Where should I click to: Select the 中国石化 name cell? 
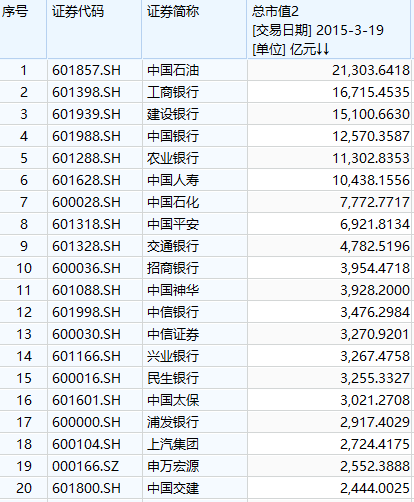click(x=195, y=202)
